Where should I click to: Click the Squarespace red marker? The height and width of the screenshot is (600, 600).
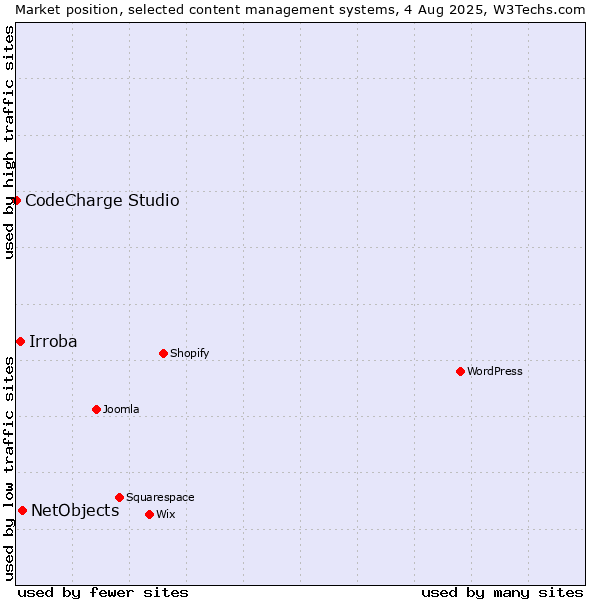119,497
